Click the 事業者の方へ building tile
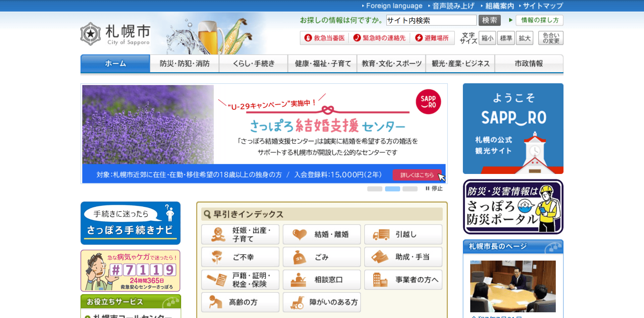This screenshot has width=644, height=318. coord(403,280)
